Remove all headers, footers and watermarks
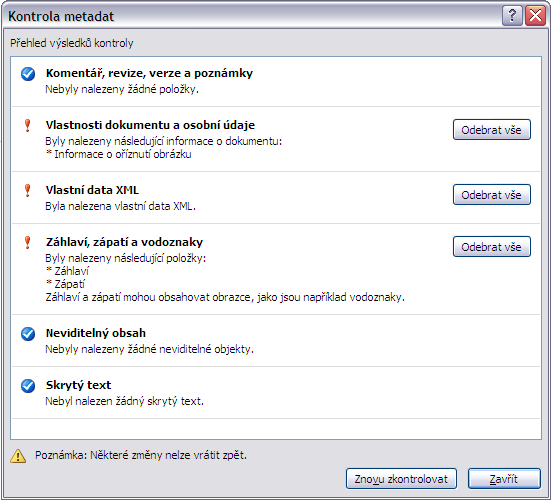Screen dimensions: 552x500 (491, 246)
